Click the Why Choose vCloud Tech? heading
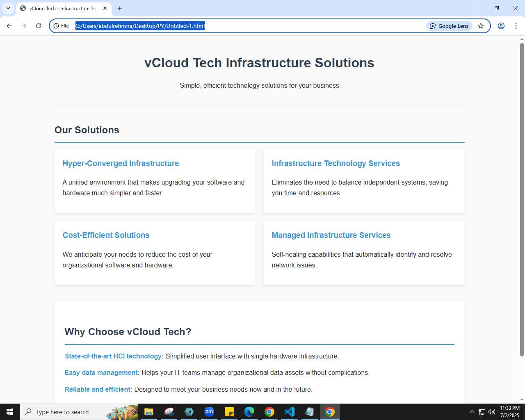The width and height of the screenshot is (525, 420). 128,331
